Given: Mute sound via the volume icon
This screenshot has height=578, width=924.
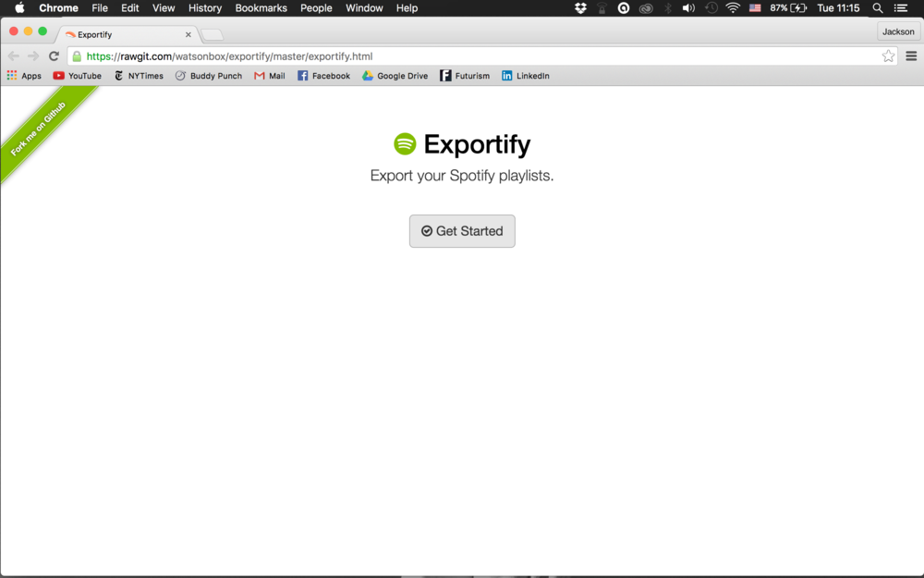Looking at the screenshot, I should point(688,7).
